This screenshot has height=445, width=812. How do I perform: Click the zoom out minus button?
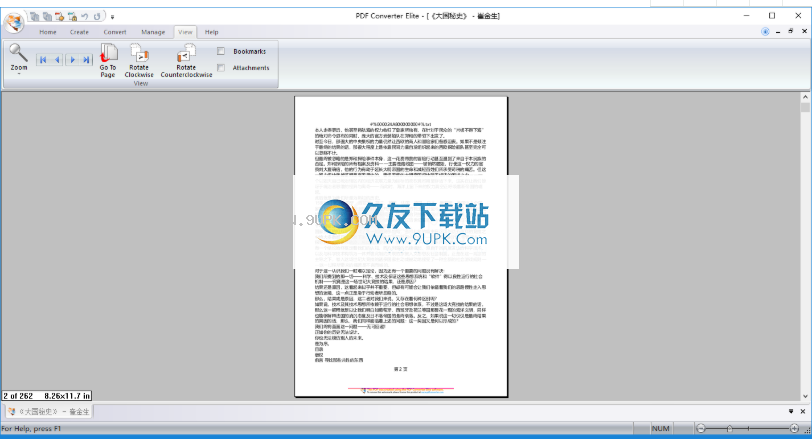pos(701,428)
